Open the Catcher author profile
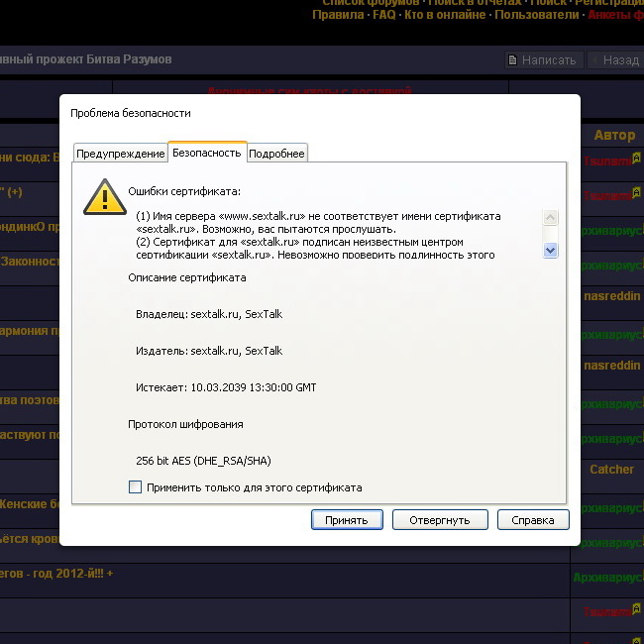 tap(611, 469)
